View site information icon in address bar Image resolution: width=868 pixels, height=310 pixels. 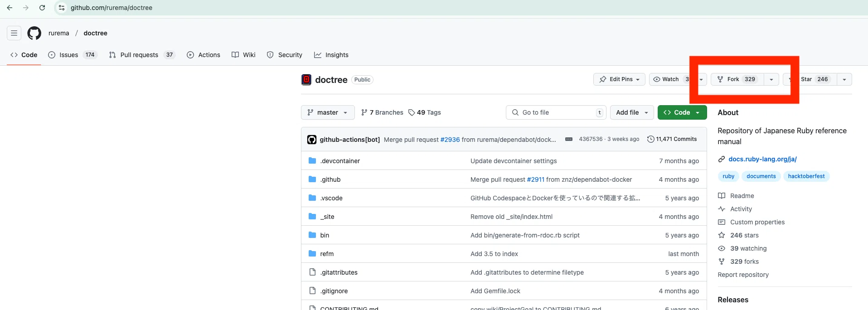click(x=62, y=8)
